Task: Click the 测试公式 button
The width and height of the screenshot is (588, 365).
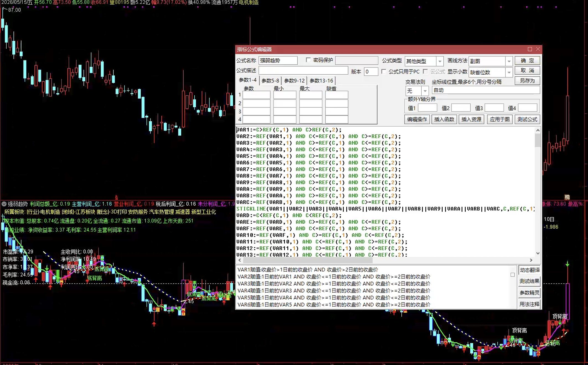Action: click(527, 119)
